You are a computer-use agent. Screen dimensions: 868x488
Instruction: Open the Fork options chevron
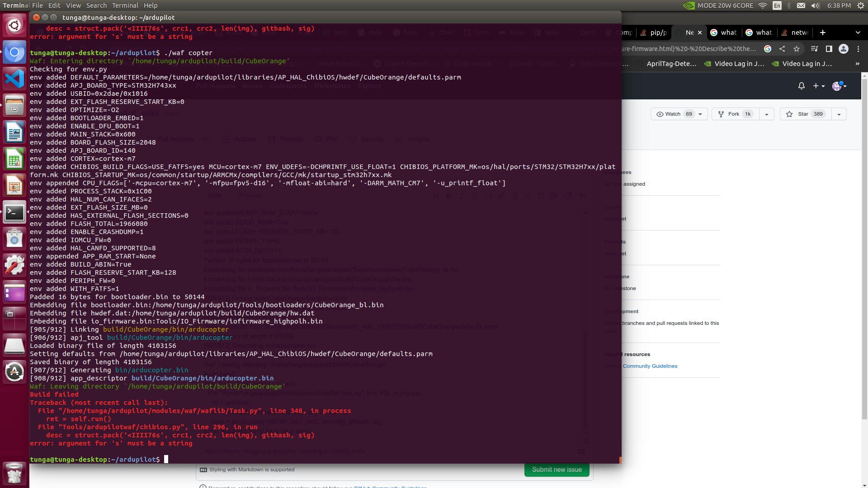[766, 114]
